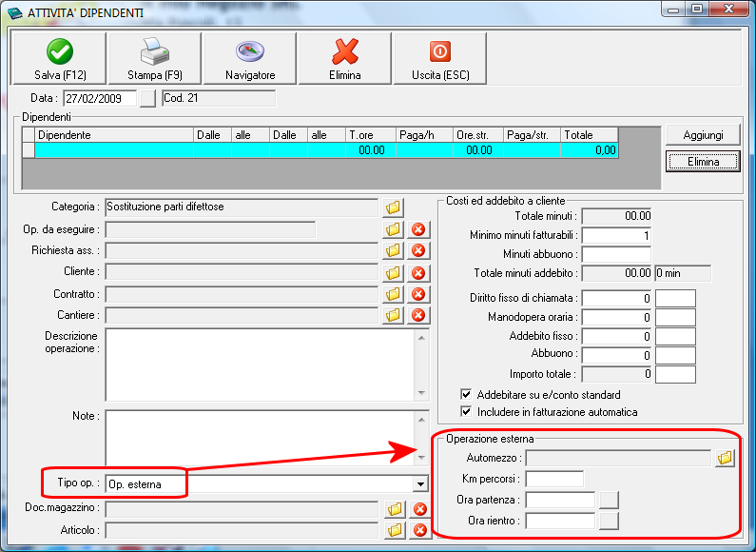Viewport: 756px width, 552px height.
Task: Browse Cliente with folder icon
Action: click(393, 272)
